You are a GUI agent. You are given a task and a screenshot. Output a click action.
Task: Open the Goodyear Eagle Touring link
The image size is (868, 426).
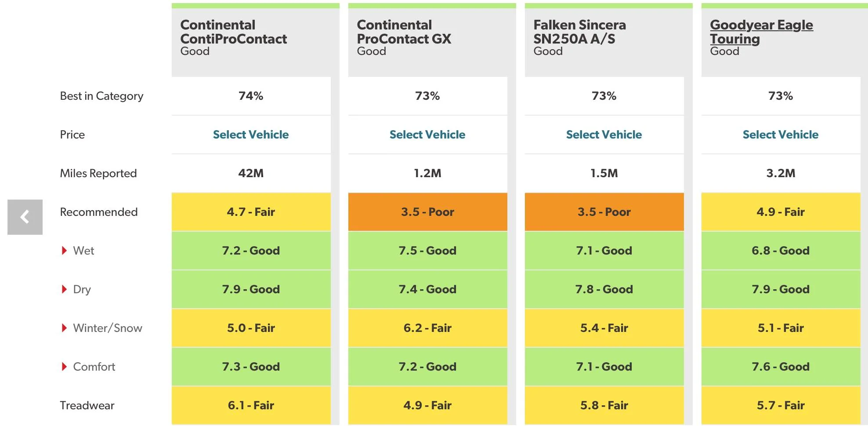tap(761, 32)
